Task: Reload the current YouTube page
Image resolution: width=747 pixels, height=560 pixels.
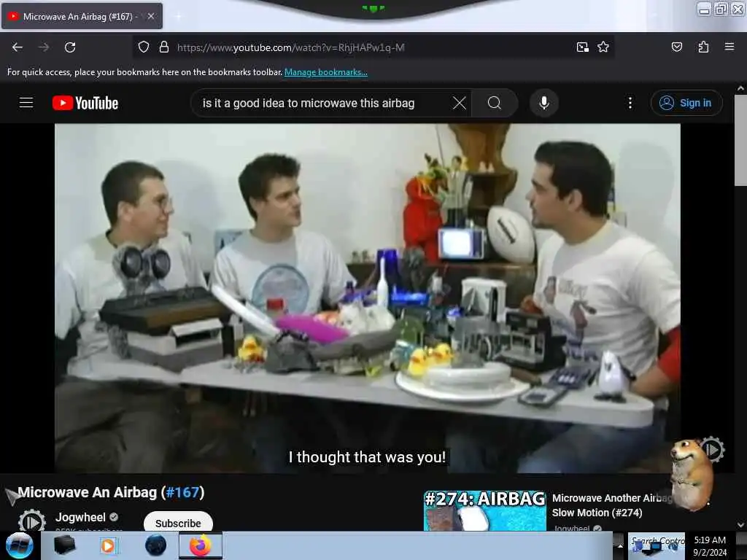Action: [70, 47]
